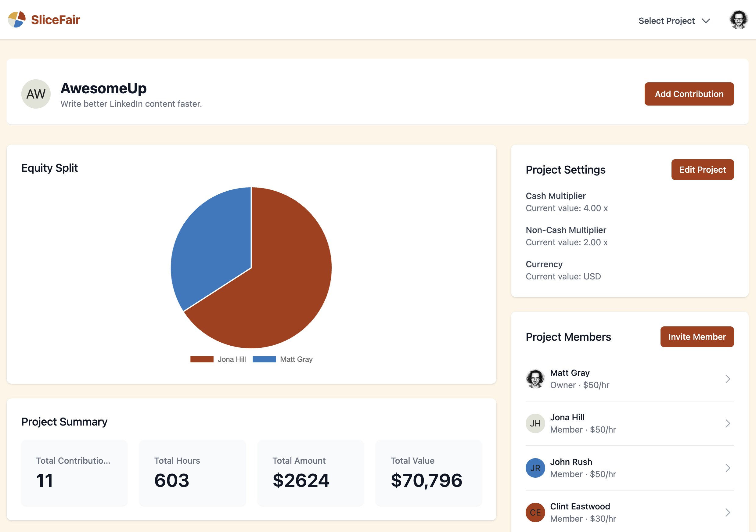756x532 pixels.
Task: Click the SliceFair pie logo icon
Action: pyautogui.click(x=17, y=20)
